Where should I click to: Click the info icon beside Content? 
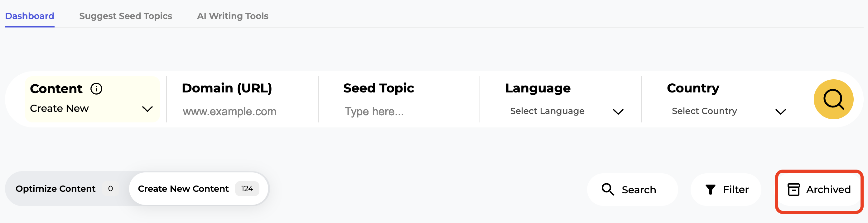coord(97,88)
